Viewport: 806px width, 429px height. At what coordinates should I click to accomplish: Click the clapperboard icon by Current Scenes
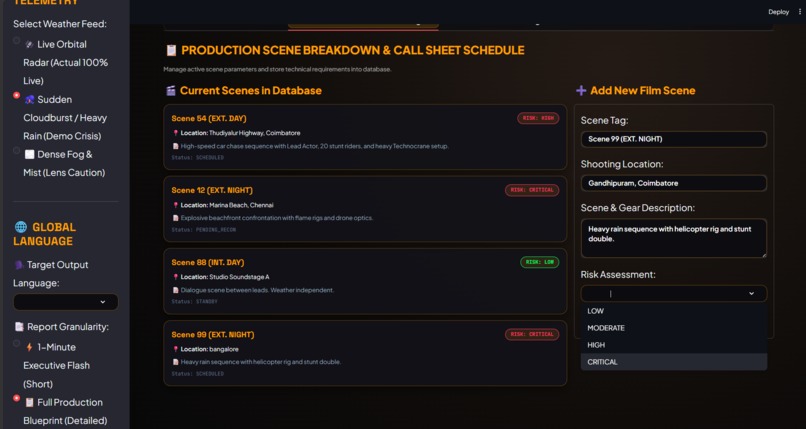(171, 91)
